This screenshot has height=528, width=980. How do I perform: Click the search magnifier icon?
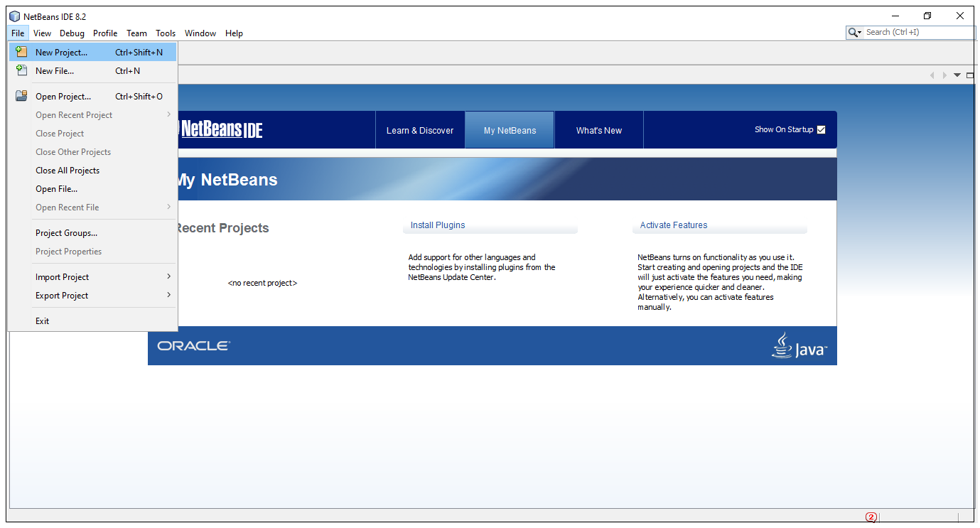[x=853, y=33]
